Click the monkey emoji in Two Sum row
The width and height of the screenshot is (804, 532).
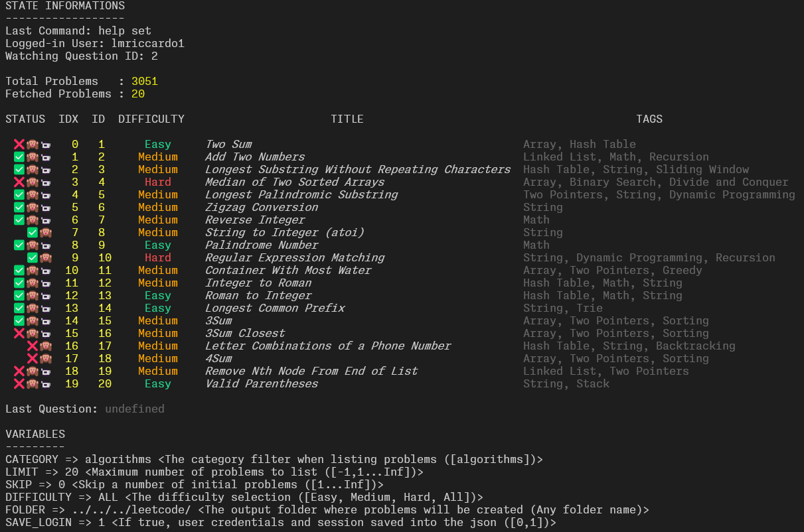click(32, 144)
